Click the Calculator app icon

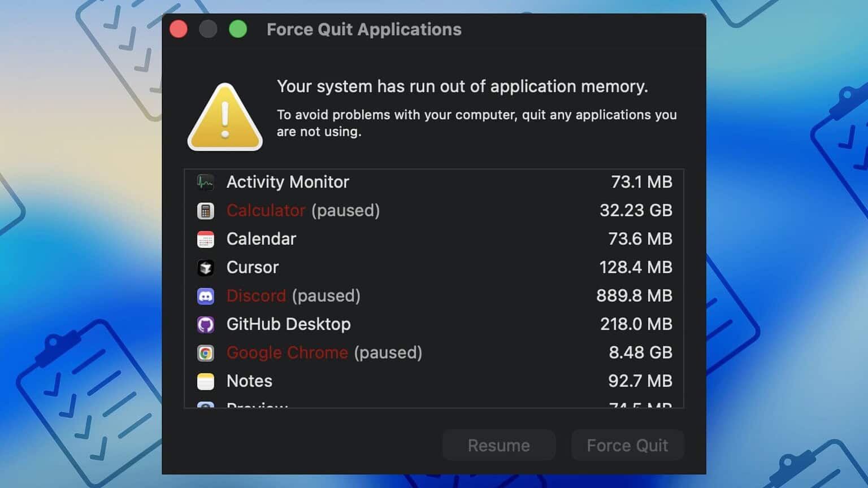tap(205, 210)
